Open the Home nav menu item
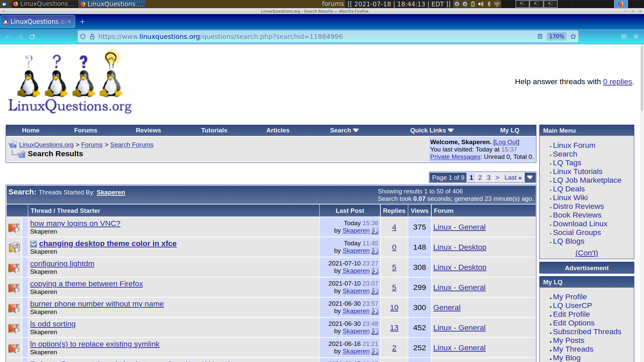 point(31,130)
